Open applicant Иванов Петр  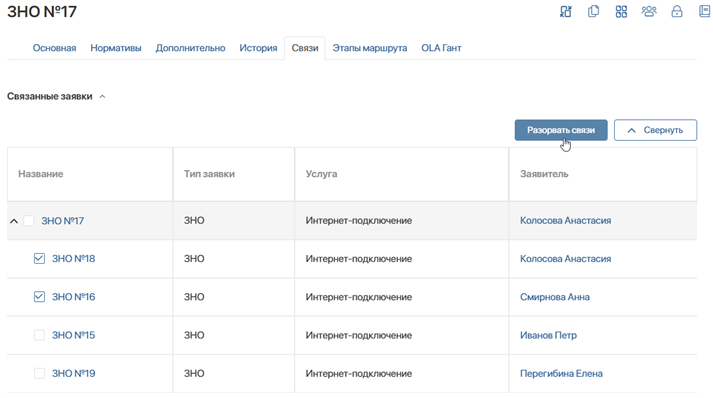(548, 335)
